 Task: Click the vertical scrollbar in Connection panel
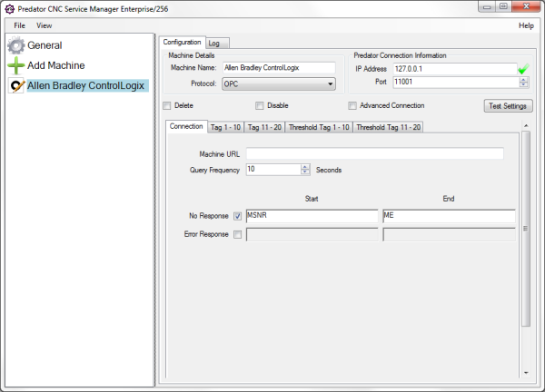pyautogui.click(x=523, y=254)
